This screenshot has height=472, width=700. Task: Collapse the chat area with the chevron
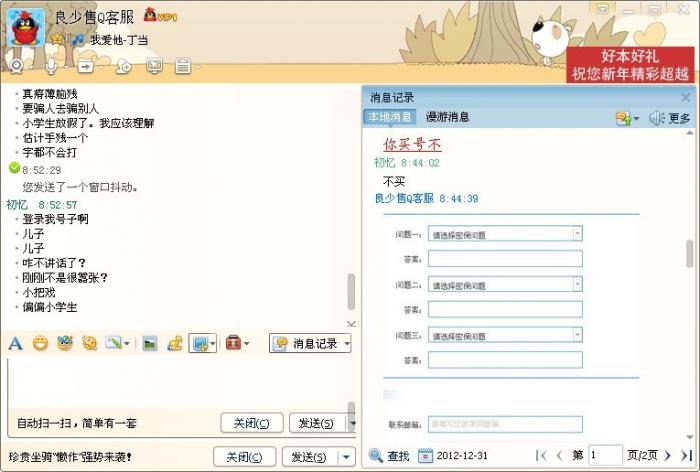coord(351,323)
